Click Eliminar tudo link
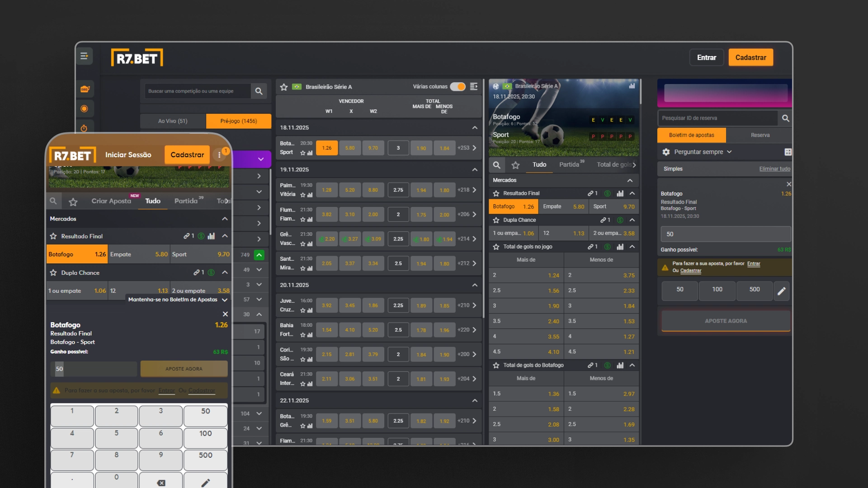 point(774,169)
